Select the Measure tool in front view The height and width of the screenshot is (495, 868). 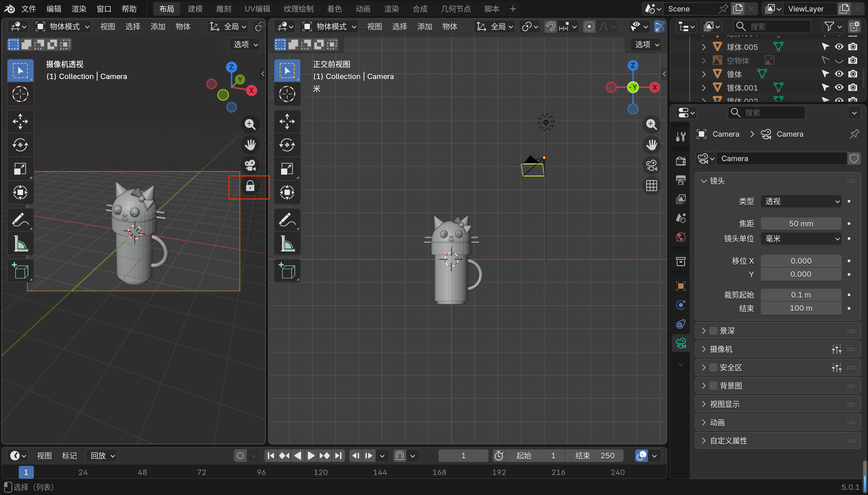click(x=287, y=244)
